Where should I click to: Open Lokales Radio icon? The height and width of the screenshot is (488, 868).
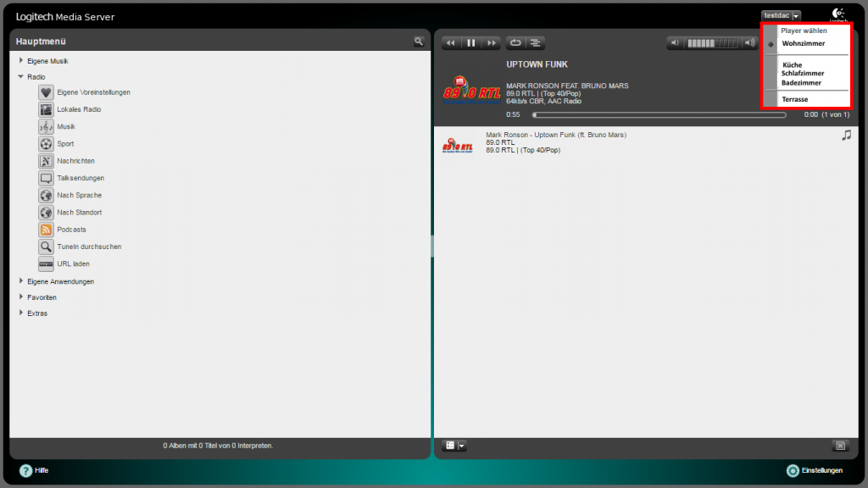pyautogui.click(x=46, y=109)
